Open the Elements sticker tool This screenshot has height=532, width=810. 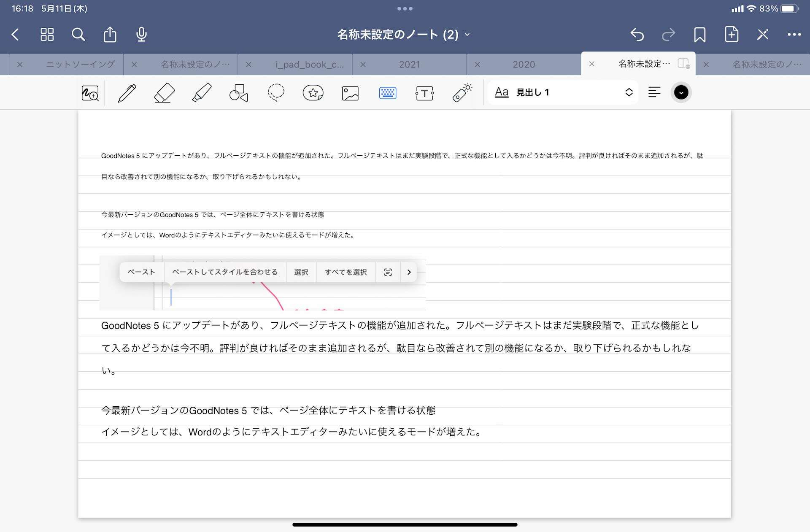313,93
